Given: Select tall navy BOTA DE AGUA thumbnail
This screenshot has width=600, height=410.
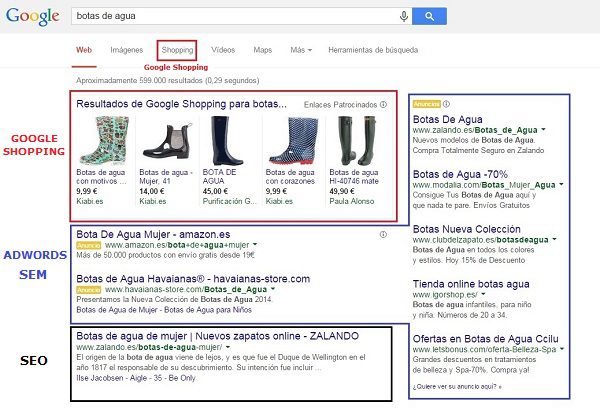Looking at the screenshot, I should 226,140.
